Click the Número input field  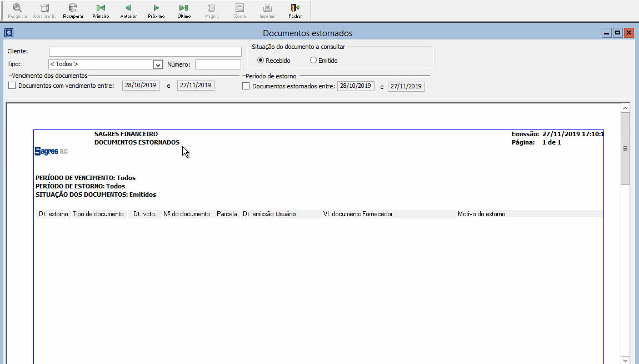click(x=217, y=64)
